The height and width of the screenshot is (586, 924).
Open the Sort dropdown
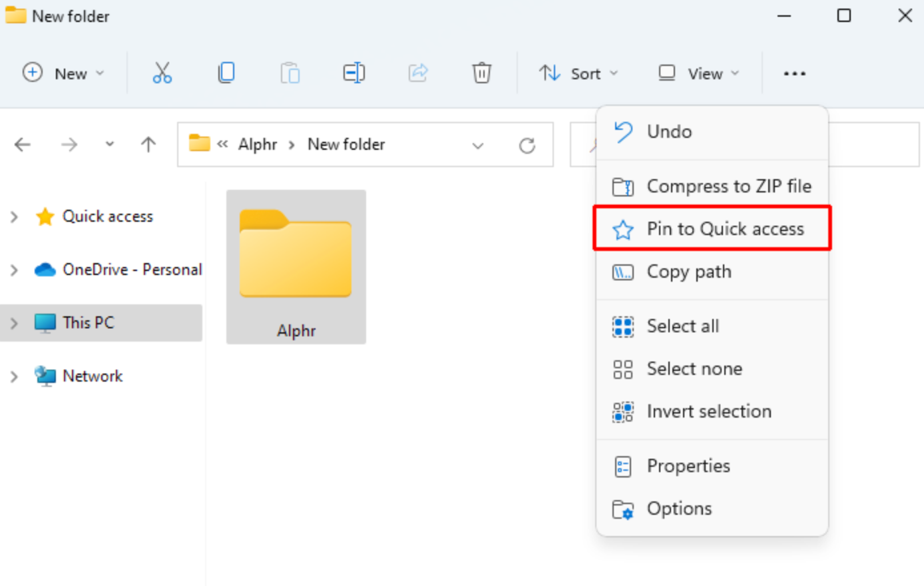(578, 73)
